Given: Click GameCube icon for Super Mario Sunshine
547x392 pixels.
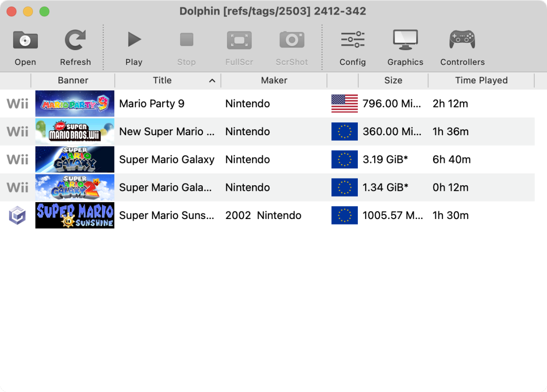Looking at the screenshot, I should pyautogui.click(x=17, y=215).
